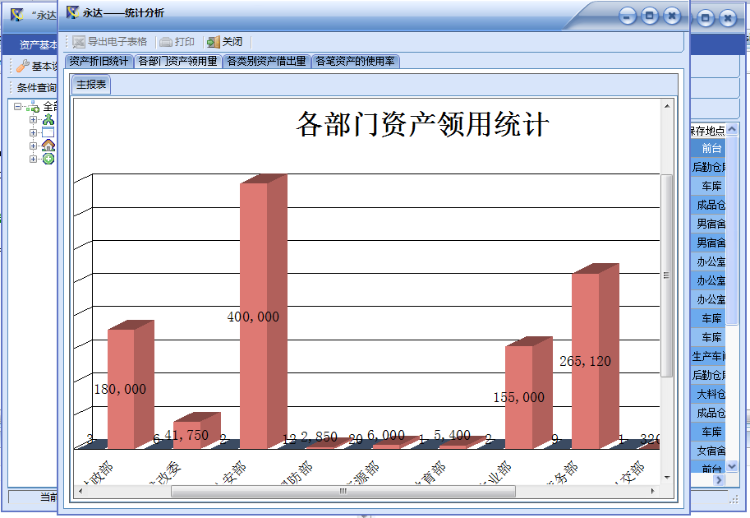Click the 400,000 red bar in chart

pos(254,316)
